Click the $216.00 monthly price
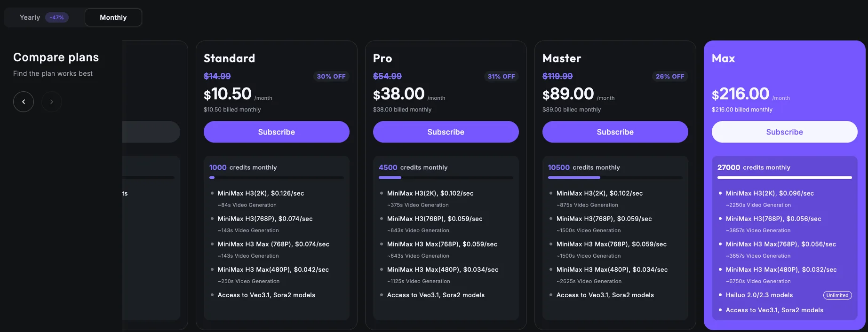868x332 pixels. click(x=741, y=94)
